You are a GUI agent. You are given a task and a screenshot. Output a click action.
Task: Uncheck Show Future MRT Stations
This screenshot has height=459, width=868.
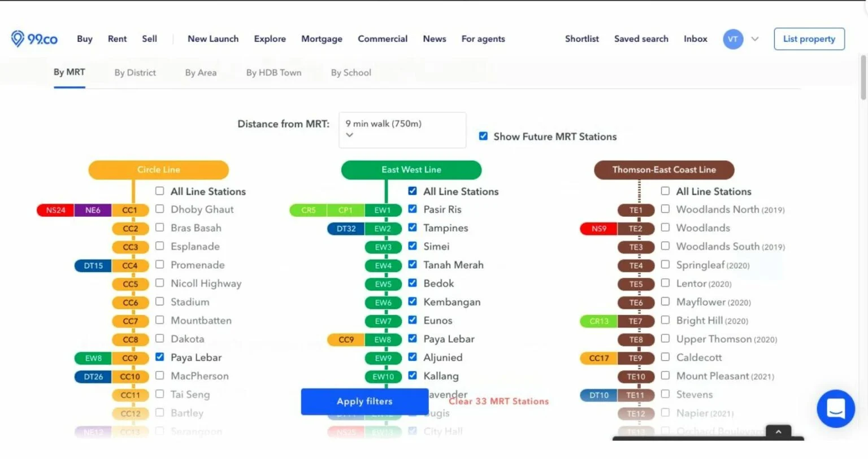(483, 136)
